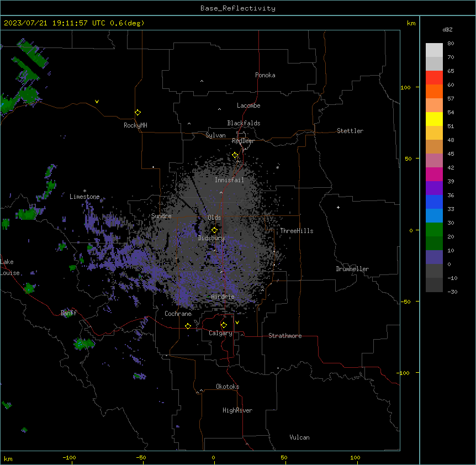Viewport: 476px width, 465px height.
Task: Click the Okotoks label
Action: pos(228,387)
